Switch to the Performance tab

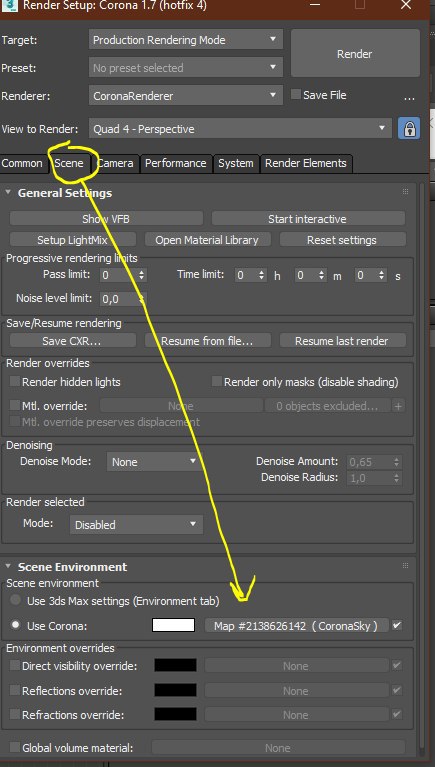point(176,163)
